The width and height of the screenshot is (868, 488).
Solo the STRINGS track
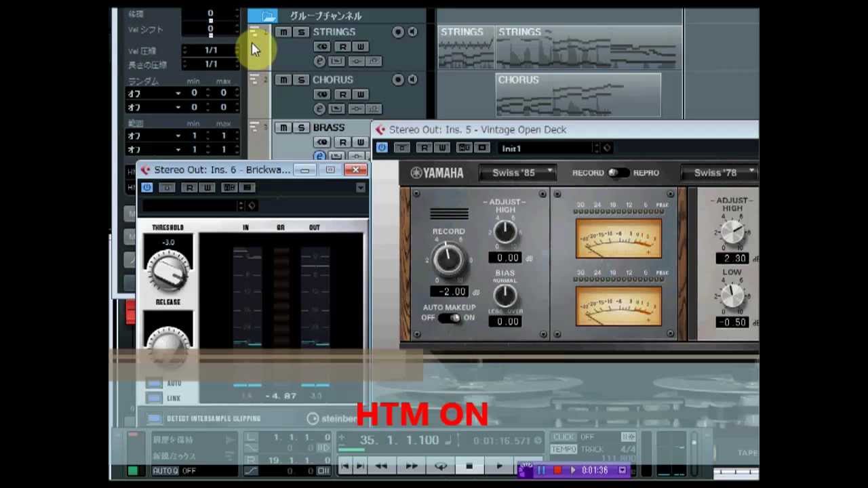click(x=300, y=32)
